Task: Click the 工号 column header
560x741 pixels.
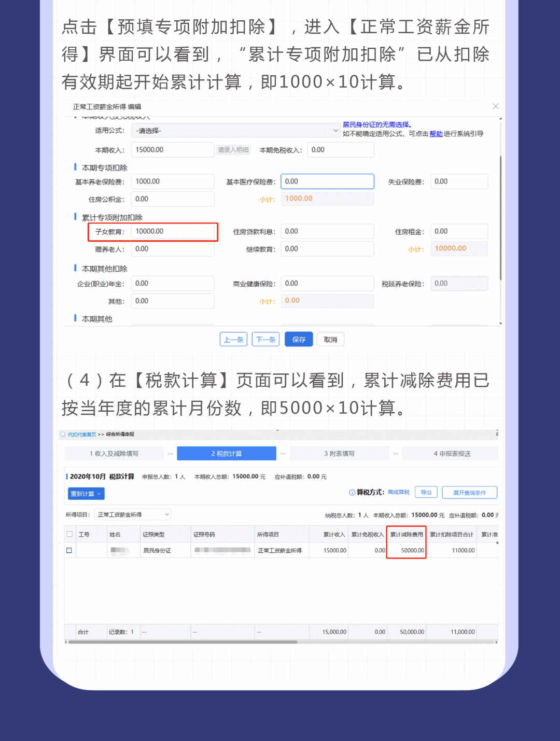Action: click(91, 535)
